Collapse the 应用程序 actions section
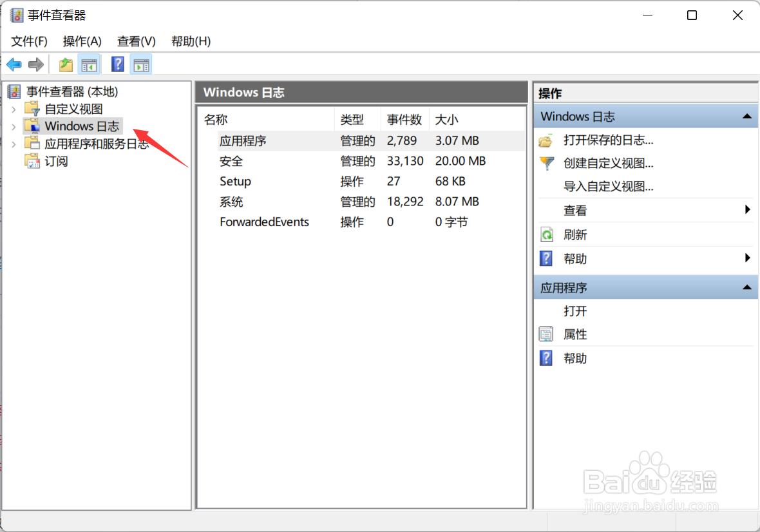760x532 pixels. tap(747, 287)
